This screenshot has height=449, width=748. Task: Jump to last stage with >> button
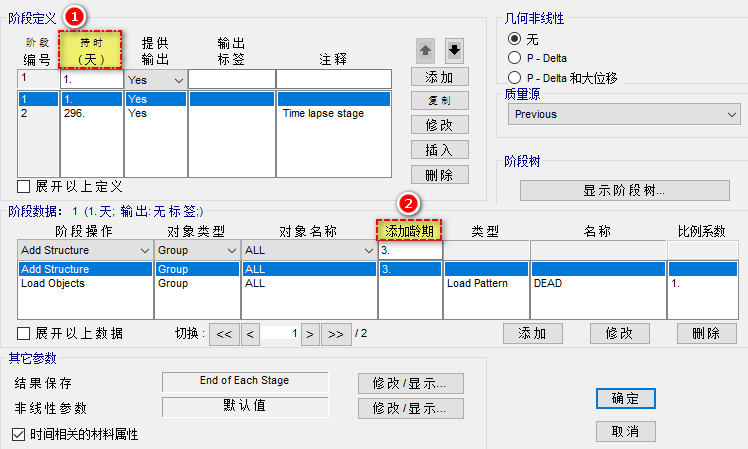pos(336,333)
